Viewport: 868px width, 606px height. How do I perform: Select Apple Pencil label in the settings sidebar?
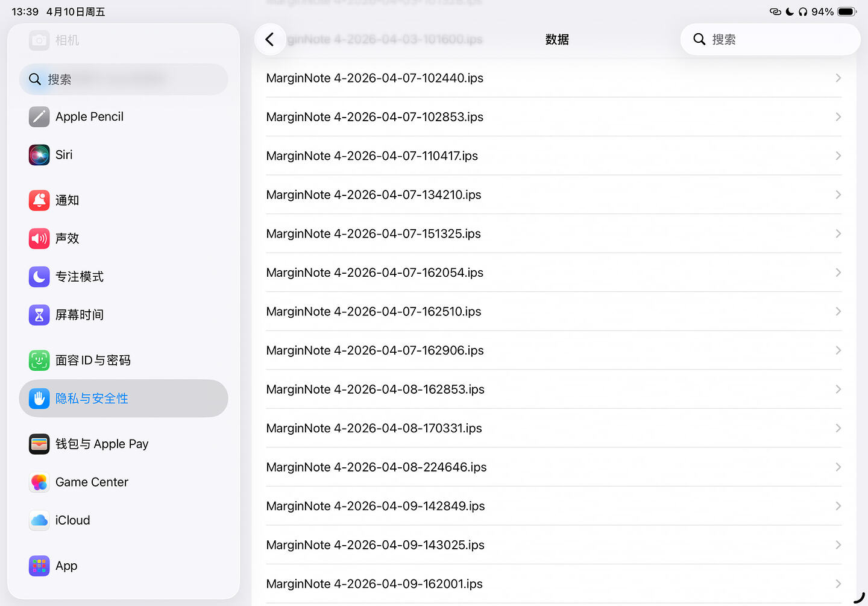click(89, 117)
